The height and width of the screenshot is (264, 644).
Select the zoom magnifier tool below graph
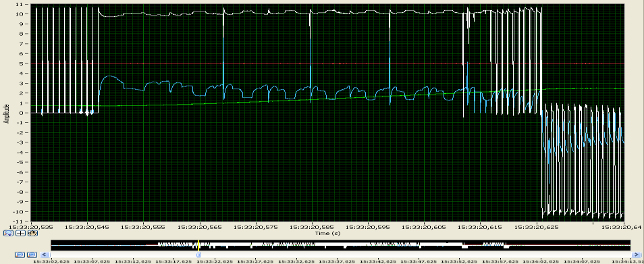tap(8, 233)
